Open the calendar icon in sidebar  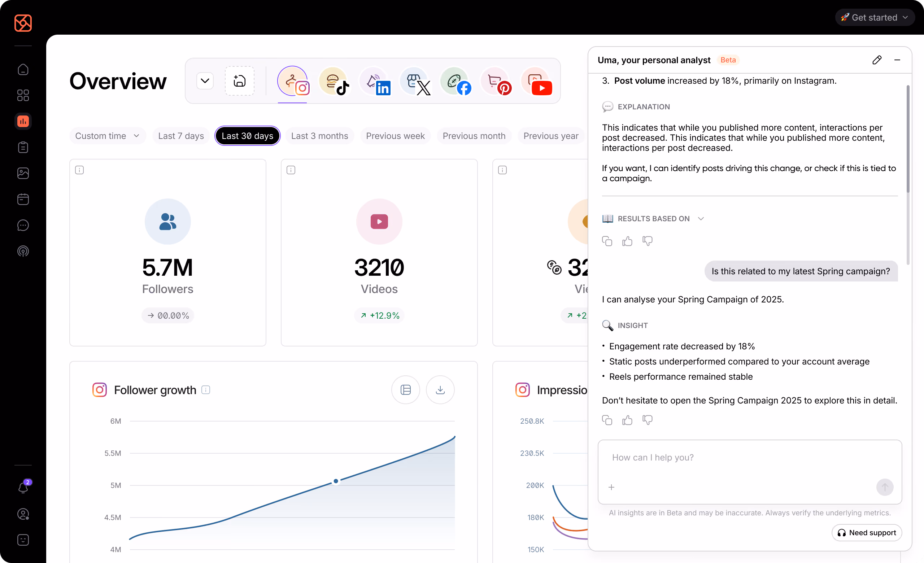click(x=23, y=199)
